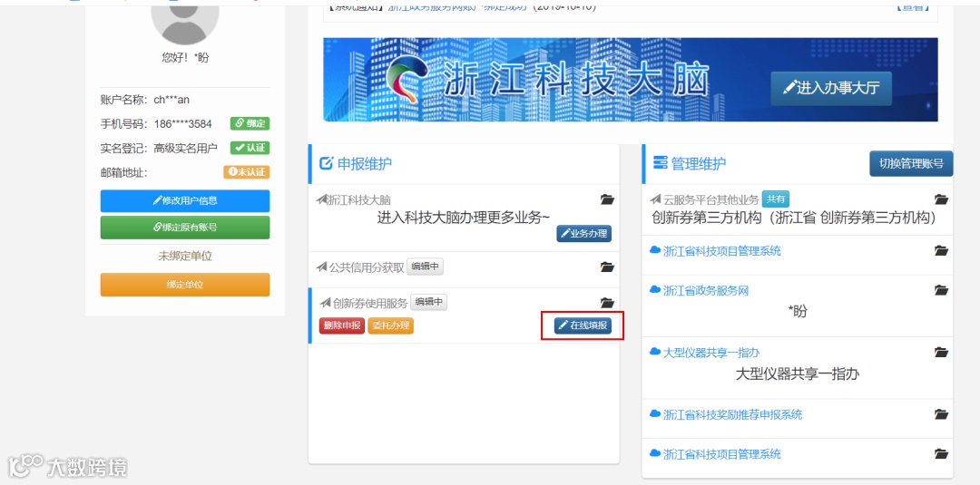Open last 浙江省科技项目管理系统 link
Image resolution: width=980 pixels, height=485 pixels.
(x=722, y=454)
